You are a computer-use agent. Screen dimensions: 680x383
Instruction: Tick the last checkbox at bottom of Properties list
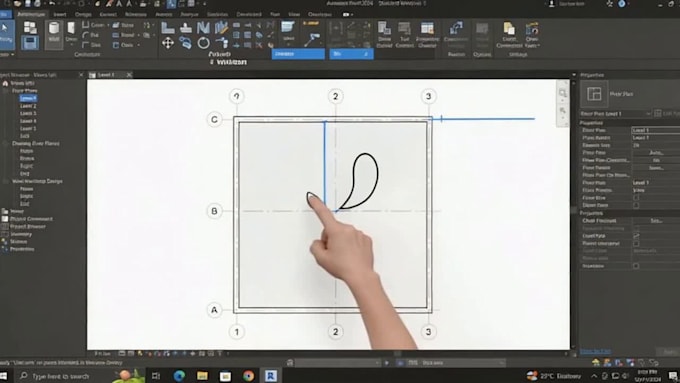(x=636, y=266)
